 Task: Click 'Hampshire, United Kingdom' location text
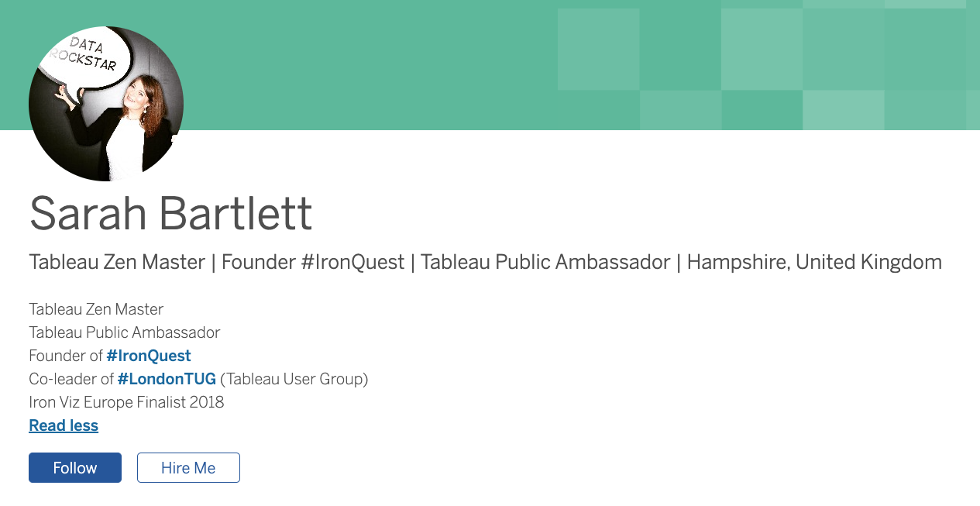[x=814, y=262]
